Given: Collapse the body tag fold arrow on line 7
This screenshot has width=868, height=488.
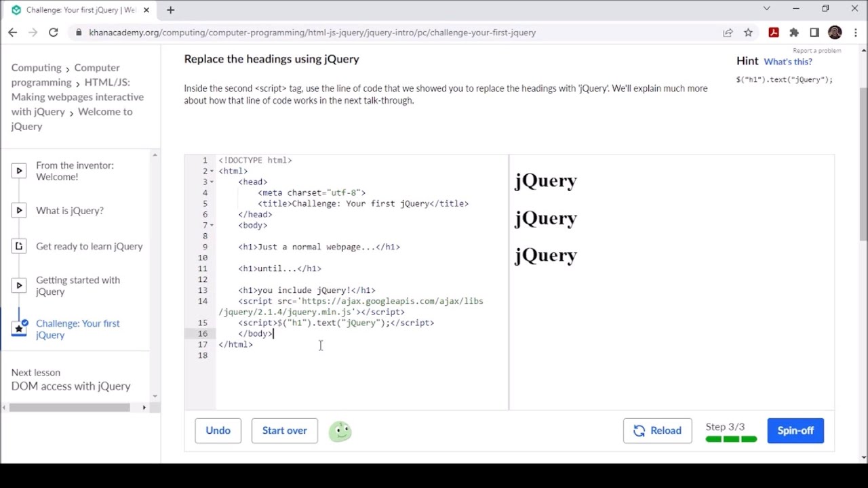Looking at the screenshot, I should click(x=212, y=225).
